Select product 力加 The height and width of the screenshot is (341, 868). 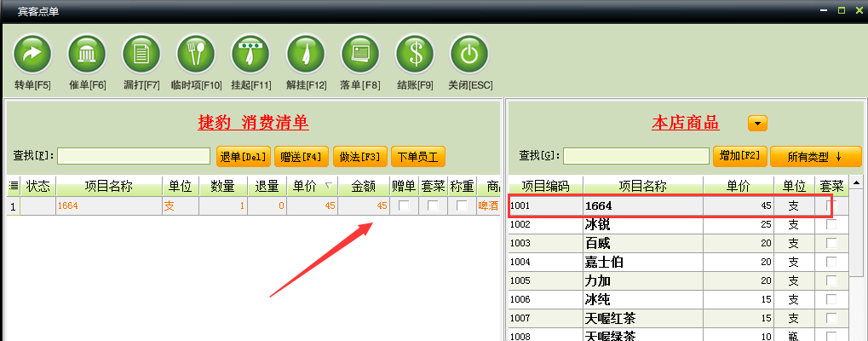click(678, 280)
